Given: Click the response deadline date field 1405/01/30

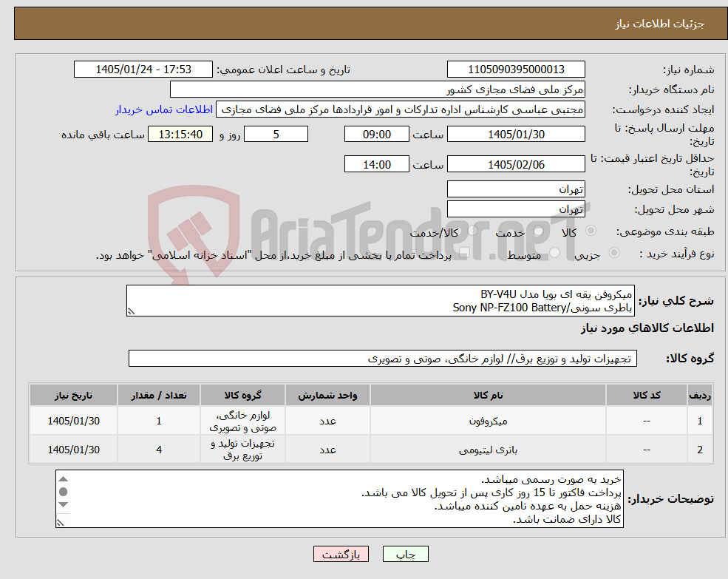Looking at the screenshot, I should pyautogui.click(x=516, y=135).
